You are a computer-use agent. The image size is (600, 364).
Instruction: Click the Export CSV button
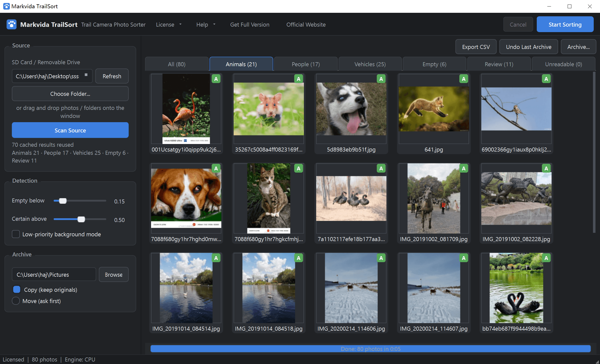coord(476,47)
